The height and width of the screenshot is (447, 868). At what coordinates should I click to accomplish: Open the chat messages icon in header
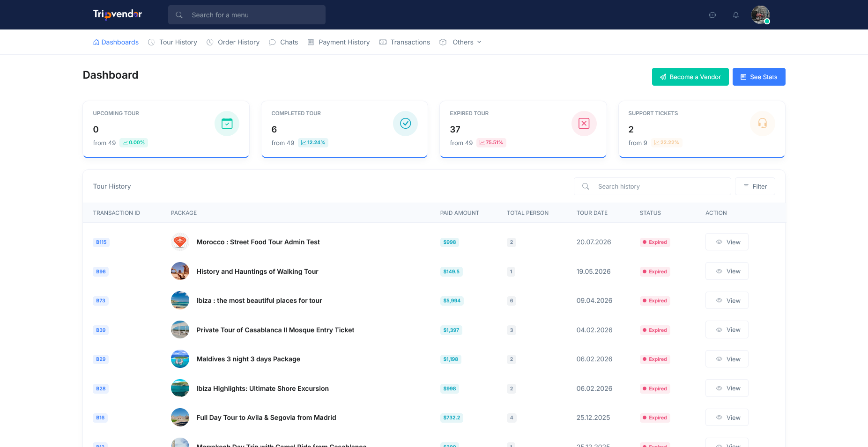(712, 15)
